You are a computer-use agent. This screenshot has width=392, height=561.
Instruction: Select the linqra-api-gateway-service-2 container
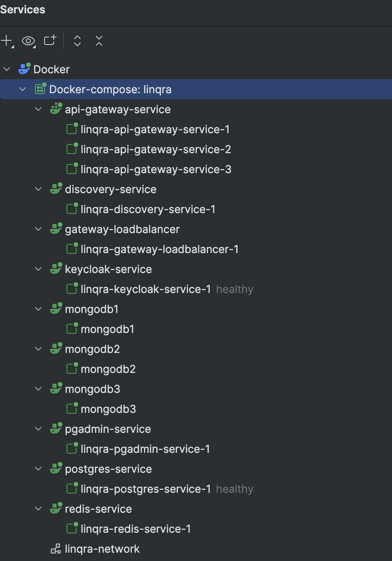[x=156, y=149]
